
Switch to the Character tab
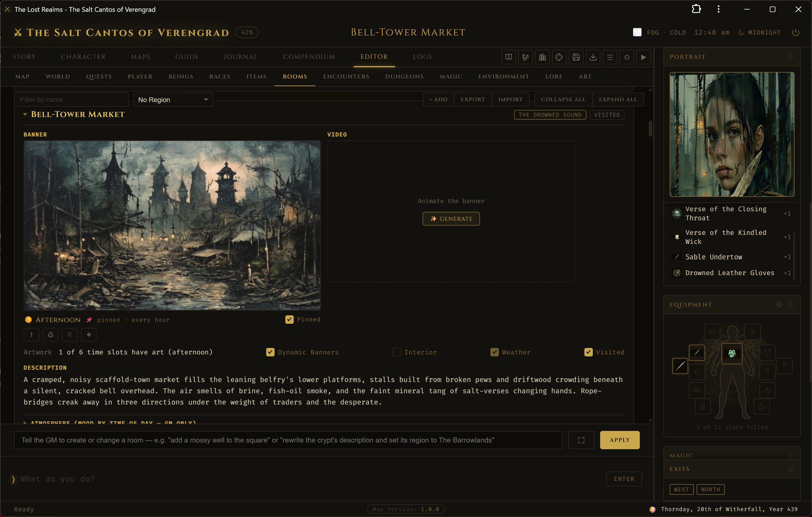coord(83,57)
